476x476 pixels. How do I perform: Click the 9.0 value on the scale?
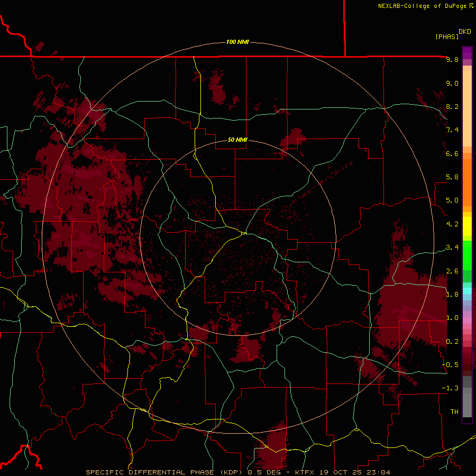point(452,83)
